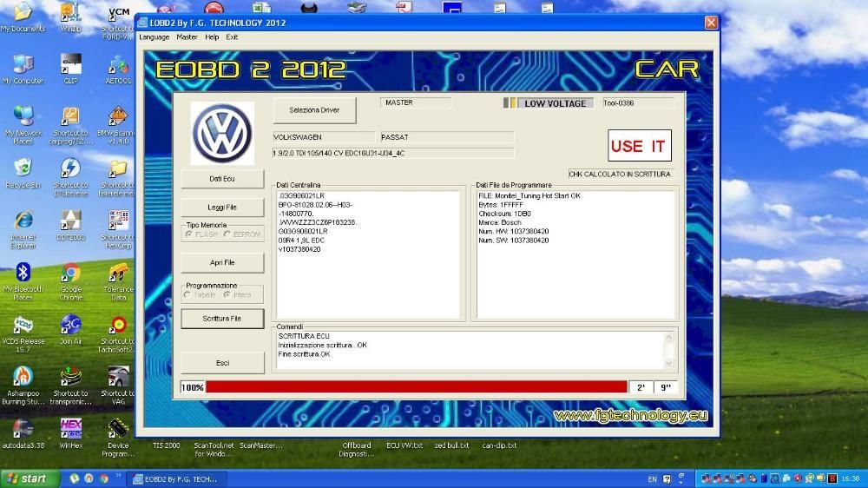Screen dimensions: 868x488
Task: Choose the Intera programming radio option
Action: pos(227,294)
